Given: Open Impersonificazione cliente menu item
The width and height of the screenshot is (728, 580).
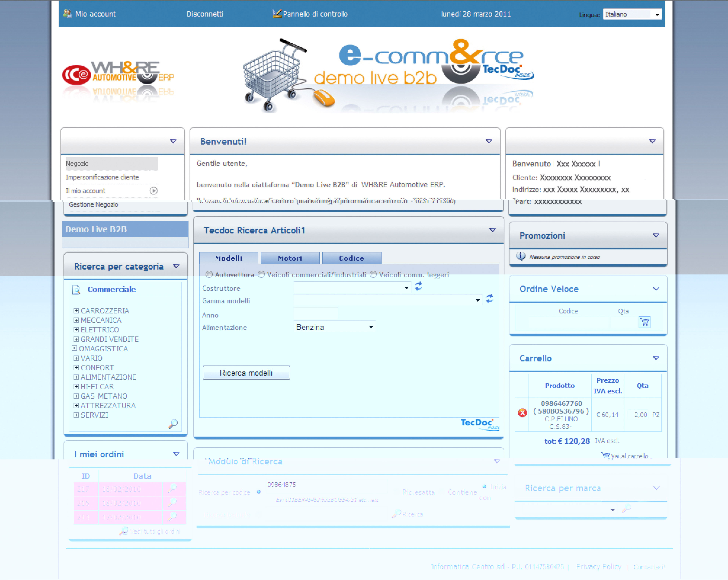Looking at the screenshot, I should pyautogui.click(x=102, y=177).
